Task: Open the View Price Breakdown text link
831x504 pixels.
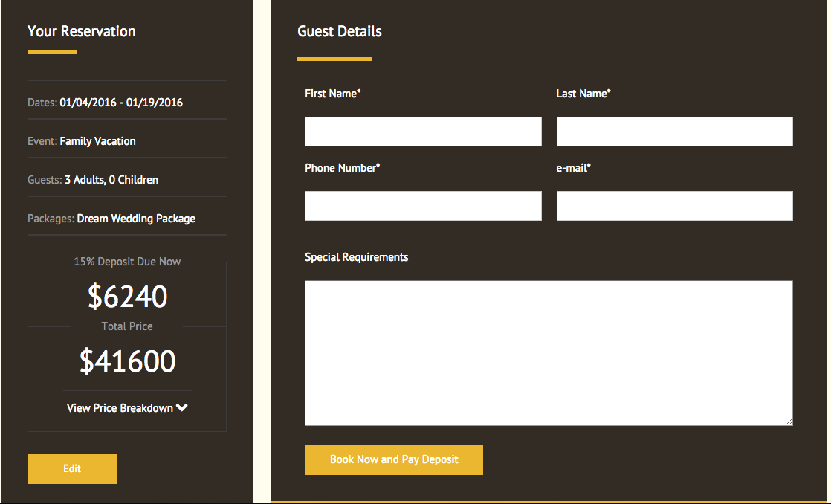Action: pyautogui.click(x=120, y=408)
